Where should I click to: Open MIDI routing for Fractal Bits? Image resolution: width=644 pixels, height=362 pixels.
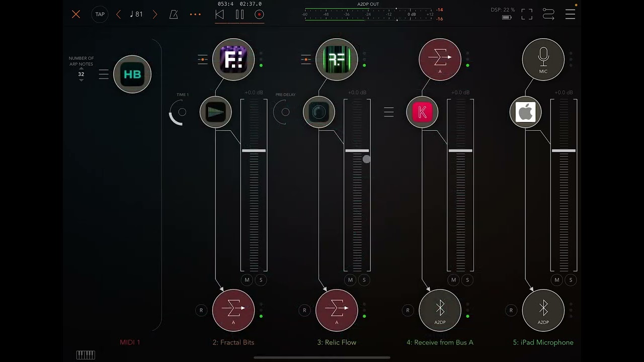202,59
